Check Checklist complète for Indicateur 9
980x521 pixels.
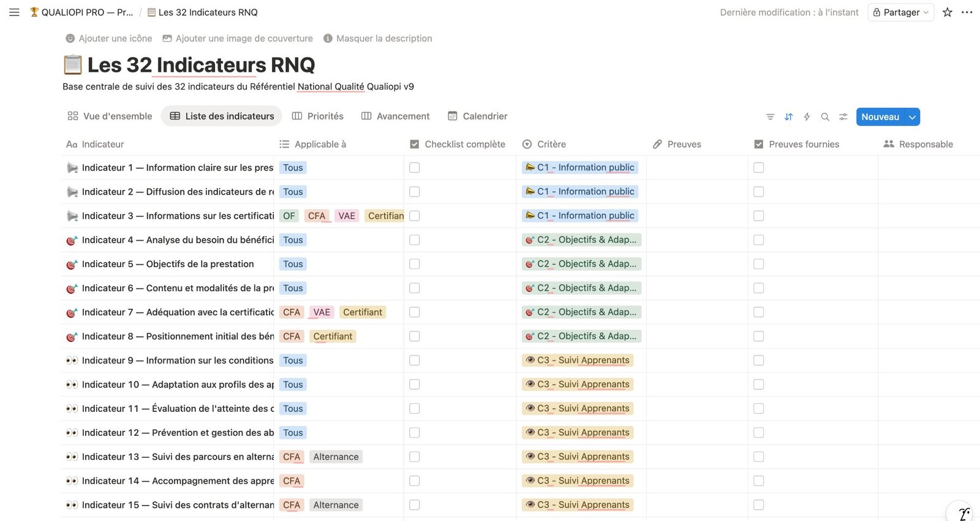click(415, 360)
